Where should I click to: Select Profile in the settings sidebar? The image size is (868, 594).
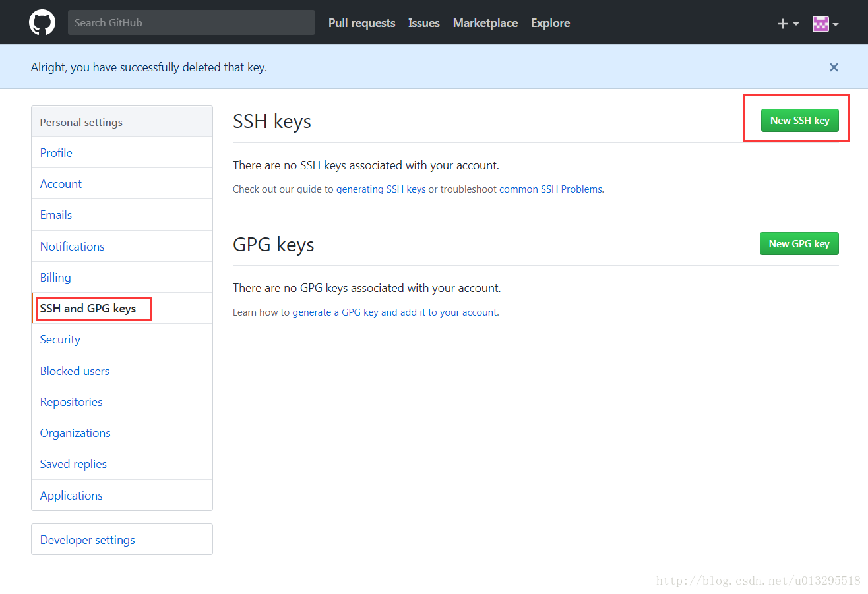tap(56, 153)
